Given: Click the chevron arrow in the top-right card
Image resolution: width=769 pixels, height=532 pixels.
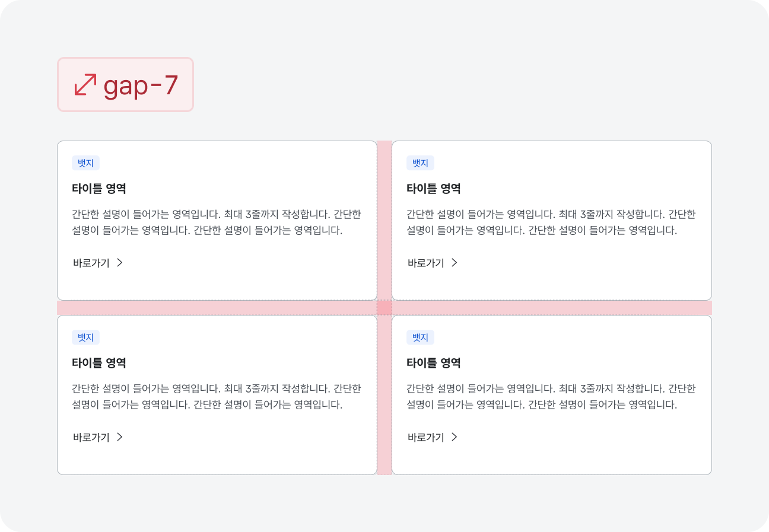Looking at the screenshot, I should [x=454, y=263].
